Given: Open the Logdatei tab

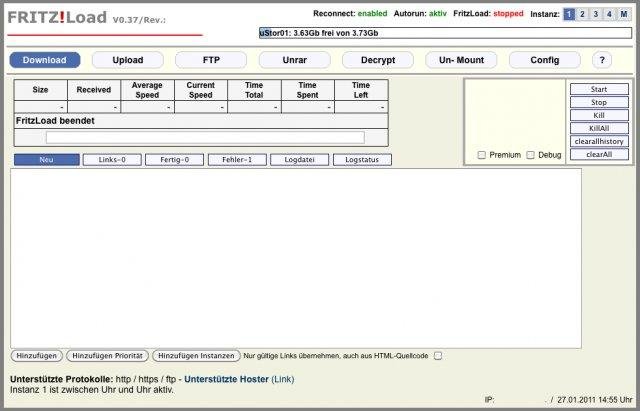Looking at the screenshot, I should pyautogui.click(x=300, y=160).
